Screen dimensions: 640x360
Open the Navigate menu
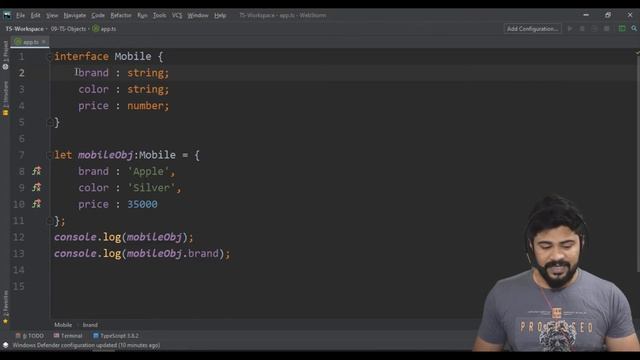click(x=75, y=16)
